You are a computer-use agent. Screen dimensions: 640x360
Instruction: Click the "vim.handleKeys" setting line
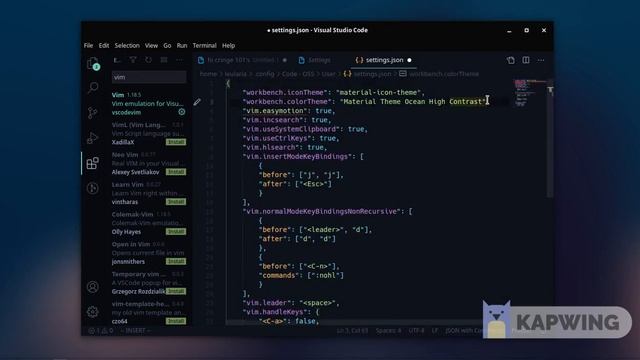[280, 312]
